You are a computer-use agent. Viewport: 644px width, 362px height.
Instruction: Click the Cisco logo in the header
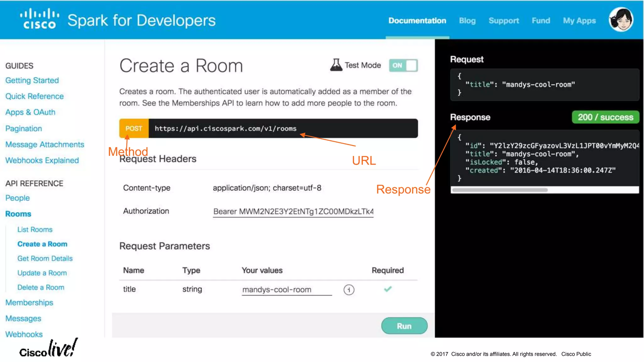39,19
